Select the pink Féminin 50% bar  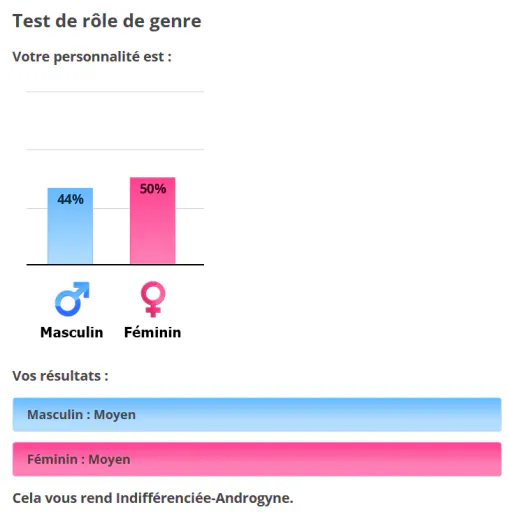(153, 221)
